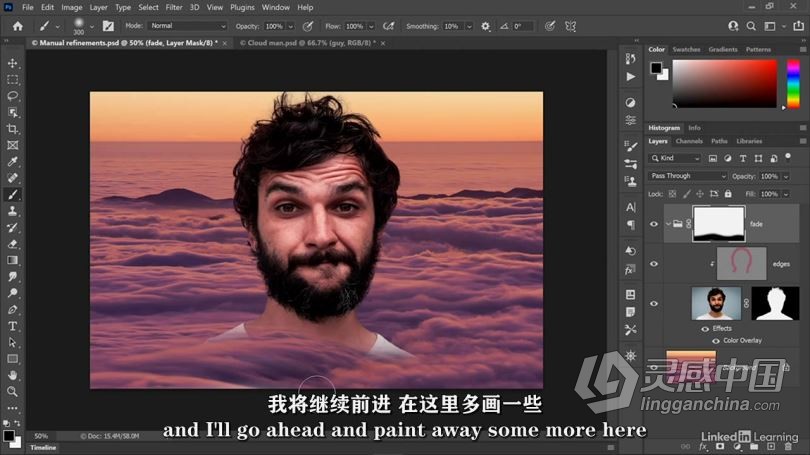Click inside the red color picker field
Image resolution: width=810 pixels, height=455 pixels.
point(725,84)
